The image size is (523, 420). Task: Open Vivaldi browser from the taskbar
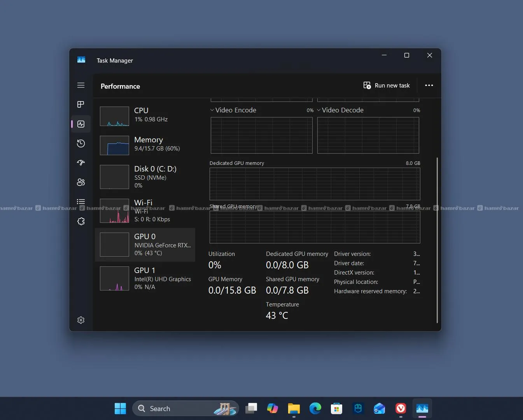click(401, 409)
